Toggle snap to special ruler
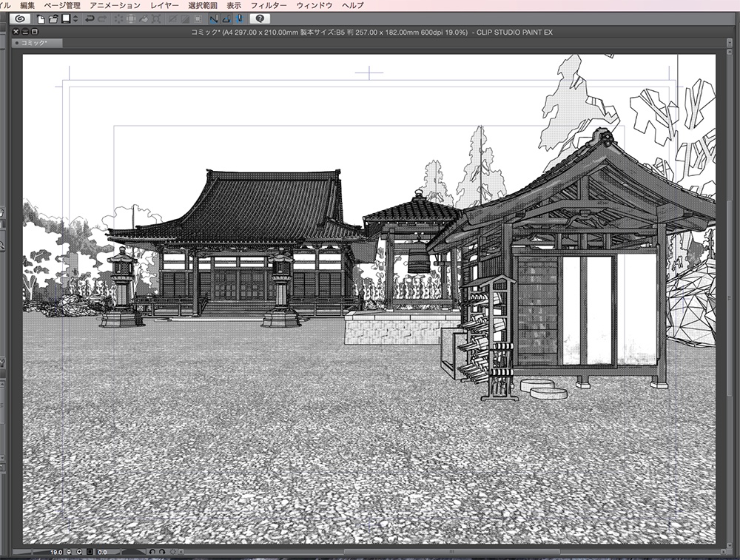Screen dimensions: 740x560 click(225, 19)
